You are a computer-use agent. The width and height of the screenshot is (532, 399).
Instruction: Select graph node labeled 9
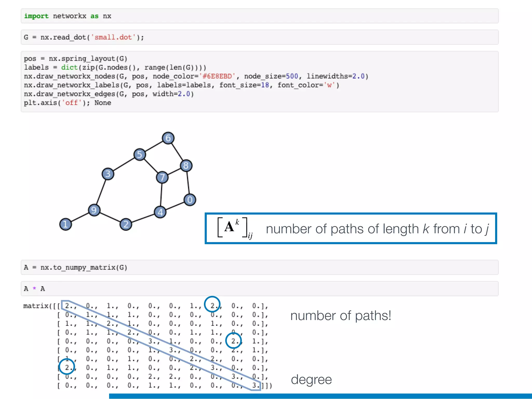94,210
